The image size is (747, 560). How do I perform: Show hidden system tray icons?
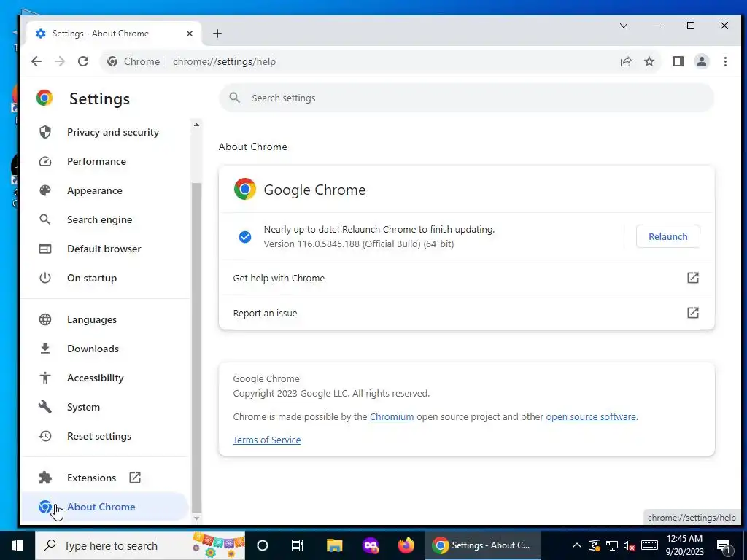[576, 545]
